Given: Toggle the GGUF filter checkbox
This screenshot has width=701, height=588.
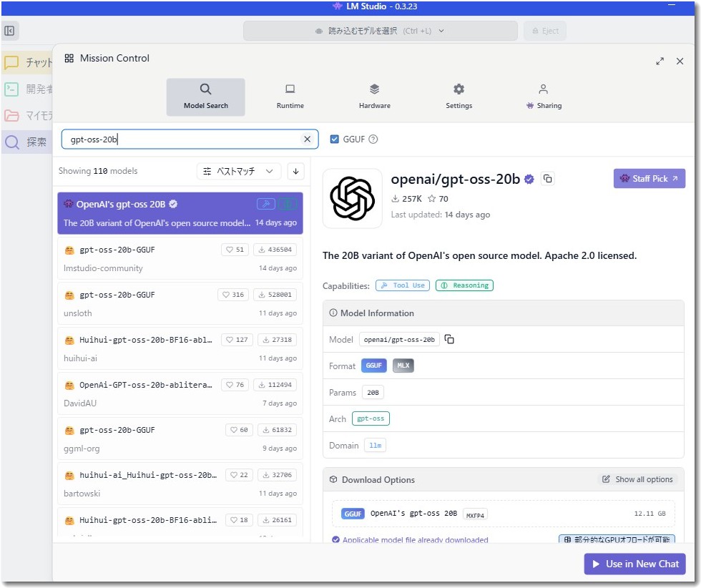Looking at the screenshot, I should [335, 139].
